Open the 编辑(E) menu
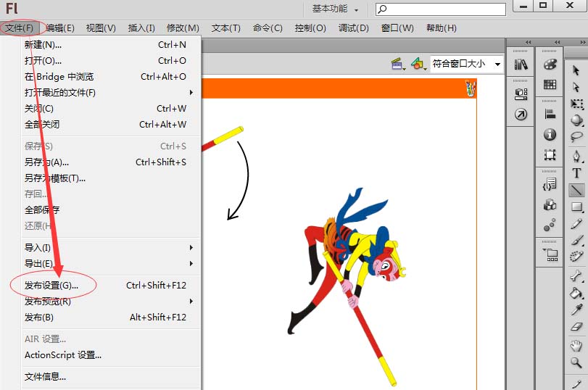 pyautogui.click(x=60, y=28)
